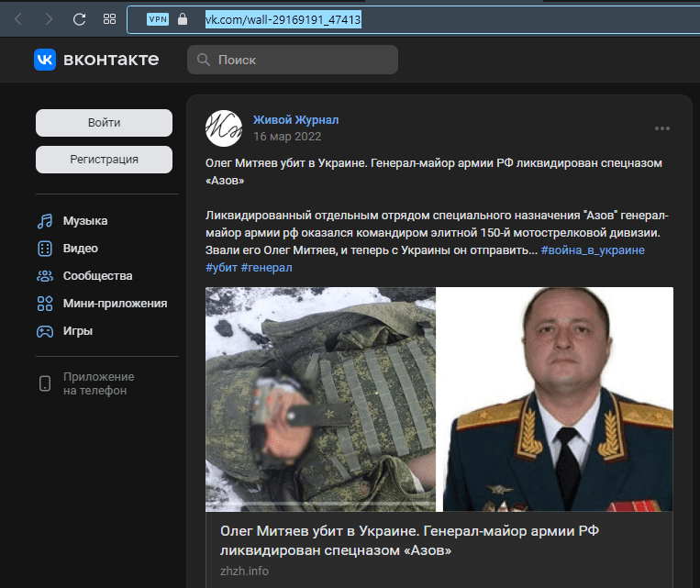Click the ВКонтакте wordmark
The width and height of the screenshot is (700, 588).
coord(111,60)
